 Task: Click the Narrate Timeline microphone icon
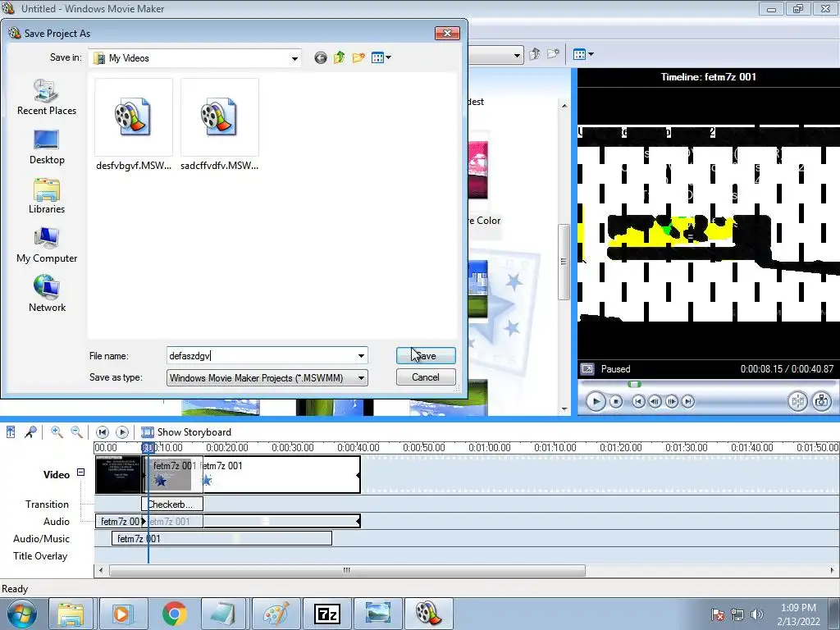coord(30,431)
